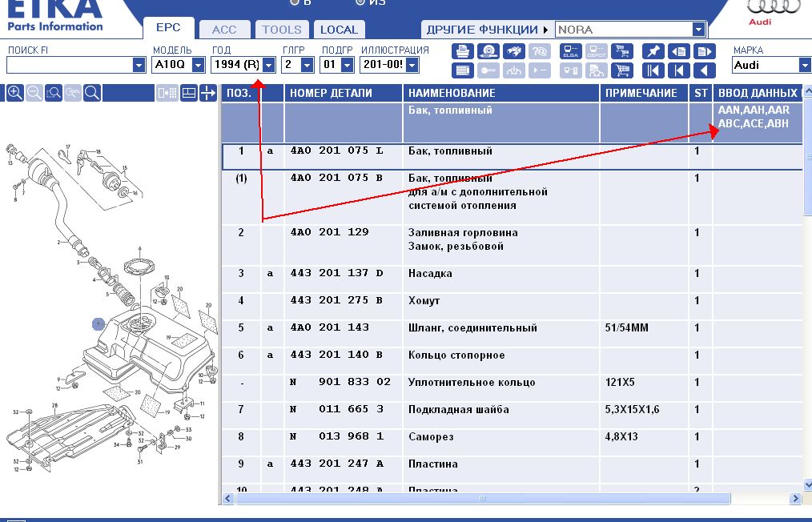This screenshot has width=812, height=522.
Task: Select part number 4A0 201 075 B
Action: pos(336,178)
